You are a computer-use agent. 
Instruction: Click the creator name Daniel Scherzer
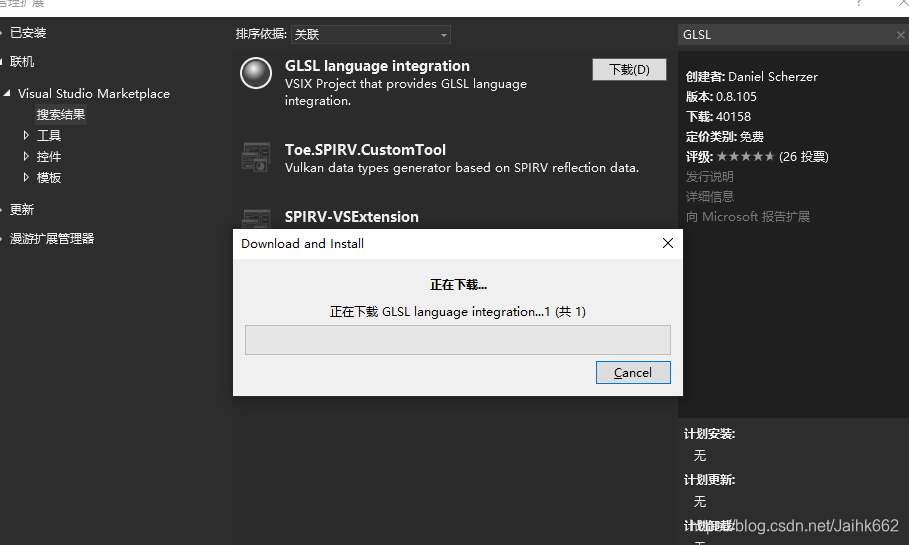(773, 77)
